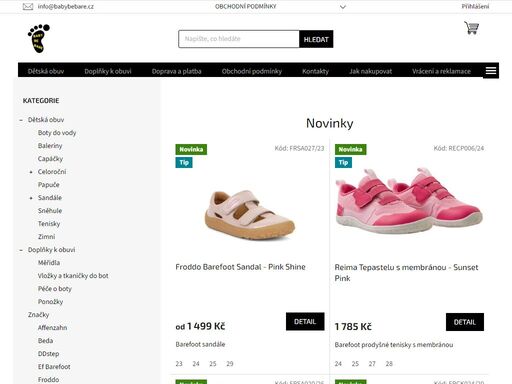Collapse the Doplňky k obuvi category tree
The width and height of the screenshot is (512, 384).
pyautogui.click(x=21, y=250)
